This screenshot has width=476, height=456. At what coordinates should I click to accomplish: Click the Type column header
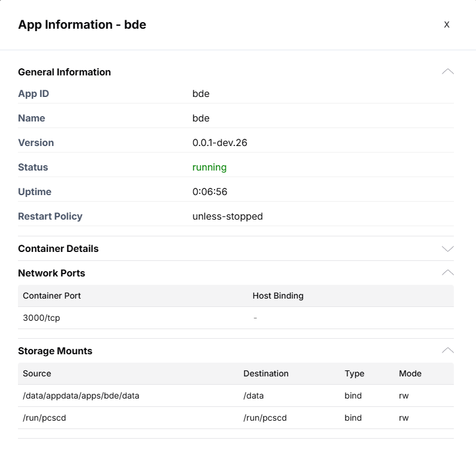tap(354, 374)
